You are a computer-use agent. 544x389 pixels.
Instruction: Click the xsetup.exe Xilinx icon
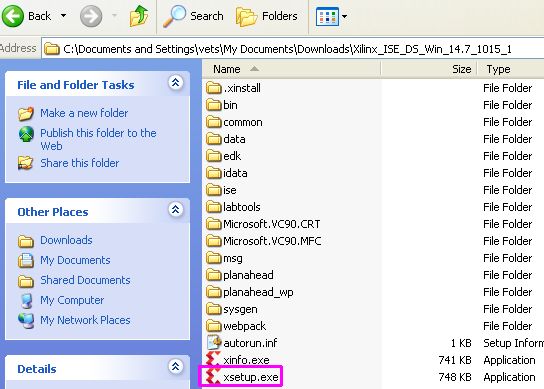pos(213,376)
